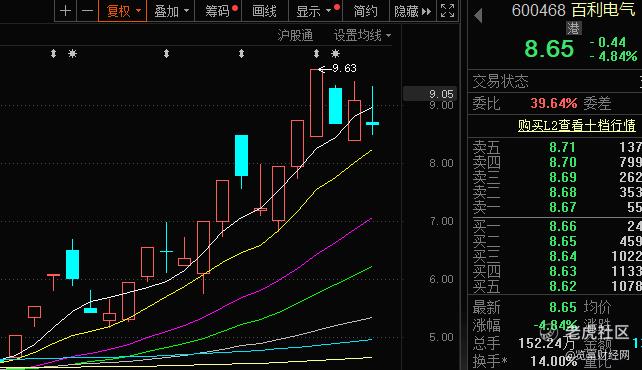Enter fullscreen chart via expand icon
The height and width of the screenshot is (370, 642).
[447, 11]
